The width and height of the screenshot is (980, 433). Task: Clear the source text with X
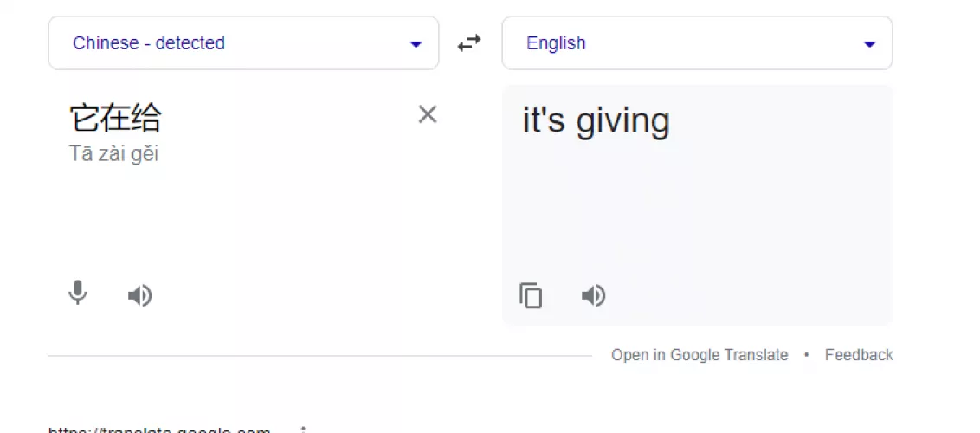coord(428,114)
